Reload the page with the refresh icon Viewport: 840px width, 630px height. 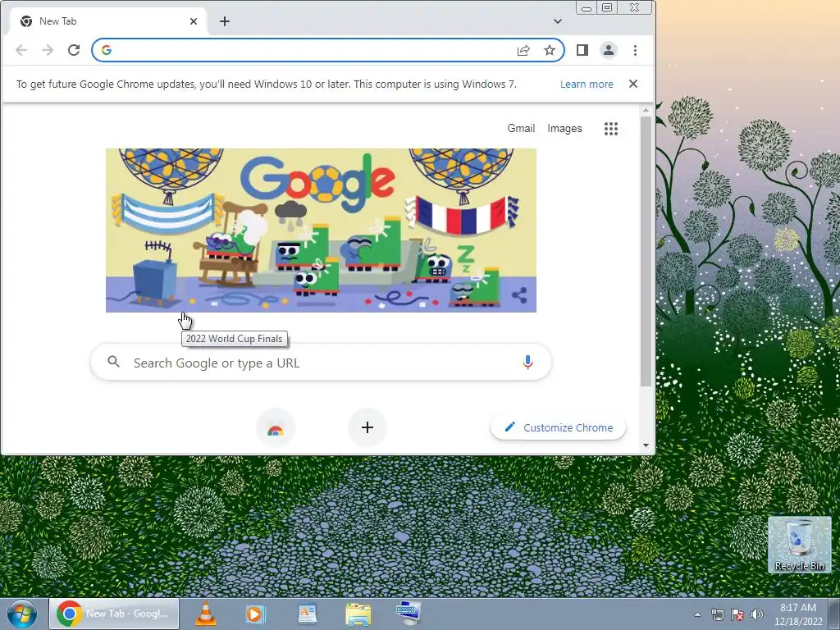coord(74,50)
